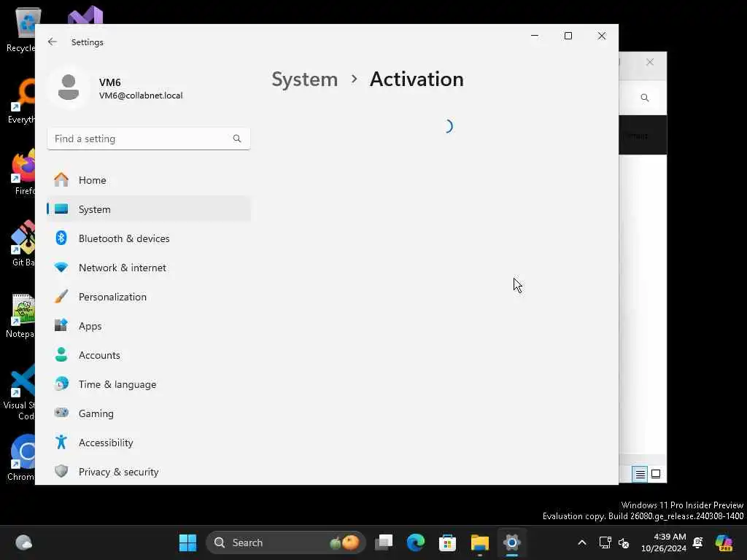Open Personalization settings
The height and width of the screenshot is (560, 747).
[x=149, y=297]
